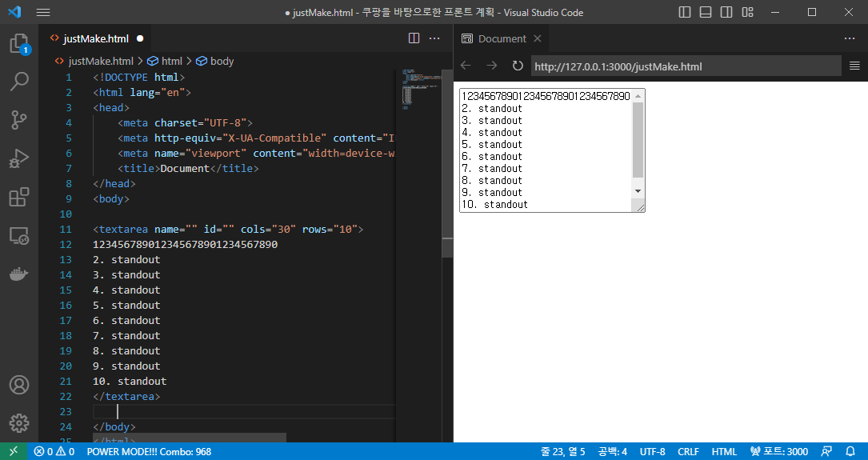Click the closing textarea tag line
This screenshot has width=868, height=460.
[126, 396]
